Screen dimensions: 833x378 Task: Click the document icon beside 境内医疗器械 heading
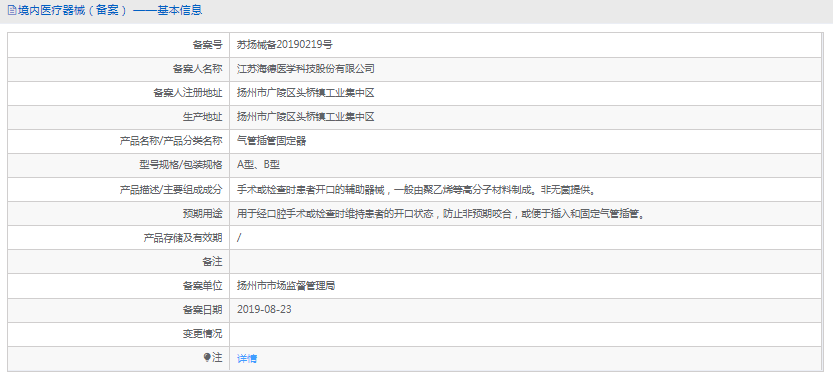coord(12,10)
